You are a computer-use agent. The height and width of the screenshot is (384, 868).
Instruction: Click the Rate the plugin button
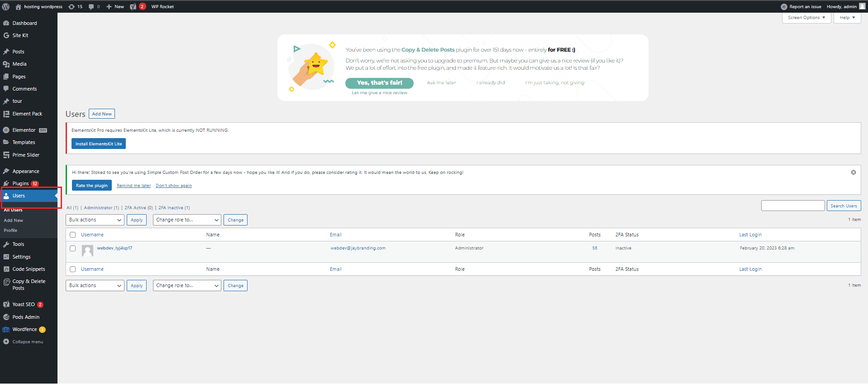pos(92,186)
